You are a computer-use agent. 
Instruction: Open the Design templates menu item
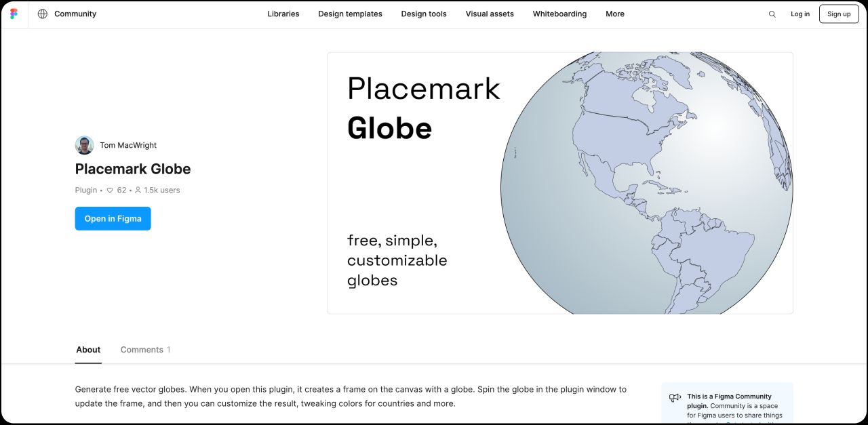coord(350,14)
